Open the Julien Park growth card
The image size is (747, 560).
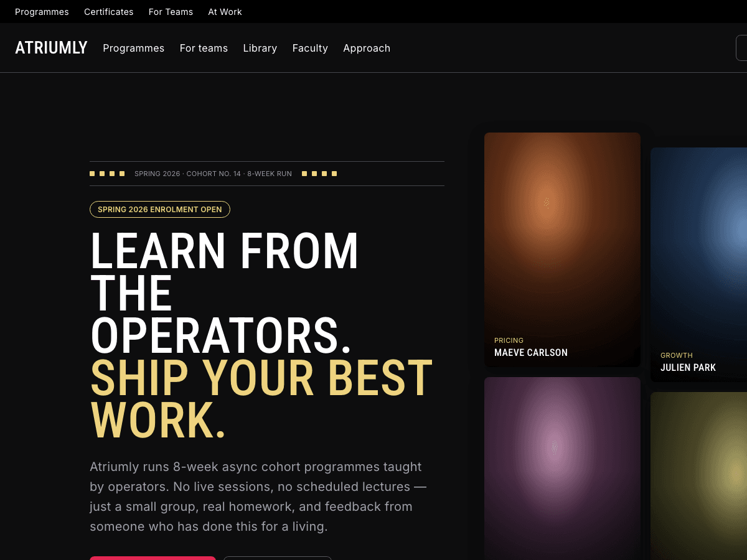698,264
